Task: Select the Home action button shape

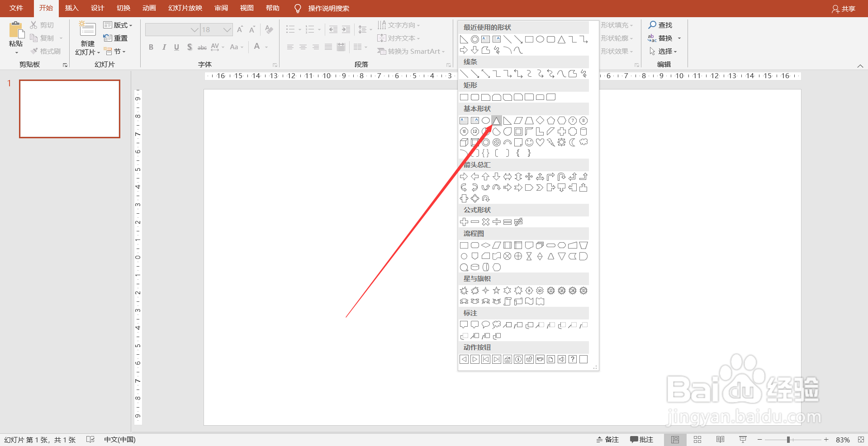Action: pyautogui.click(x=507, y=359)
